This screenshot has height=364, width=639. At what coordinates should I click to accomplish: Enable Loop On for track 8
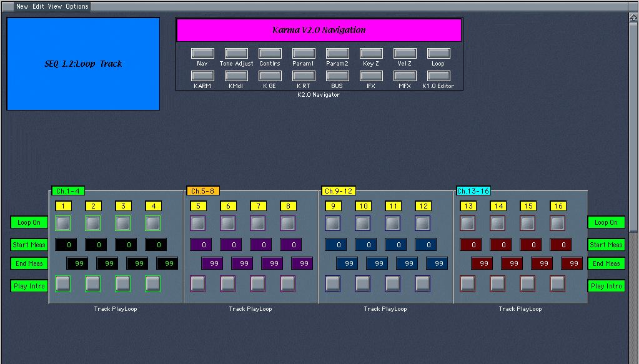tap(288, 223)
